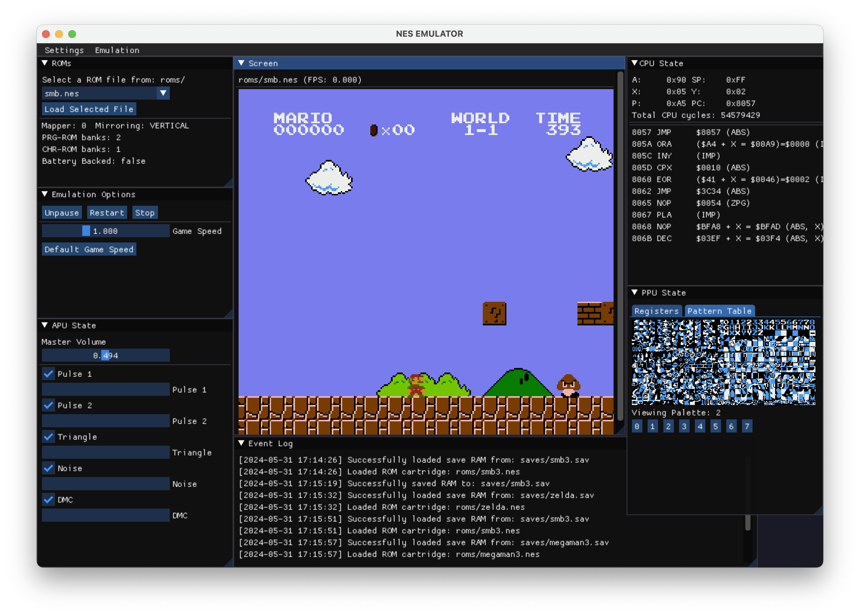860x616 pixels.
Task: Click the coin icon in game HUD
Action: 374,130
